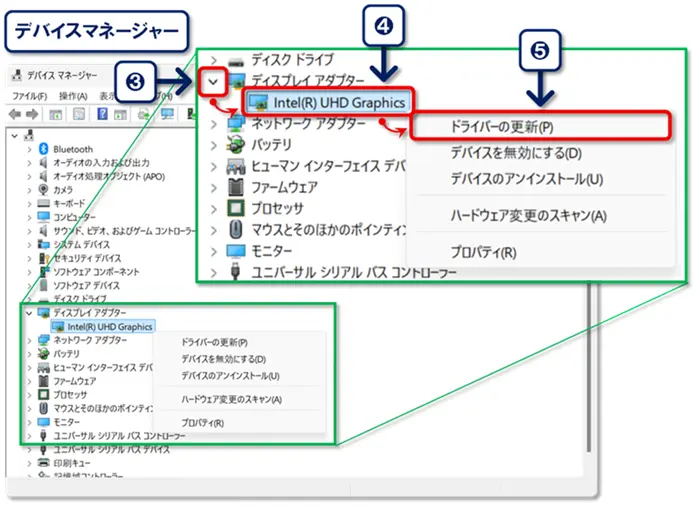Click the blue question-mark Help toolbar icon
Screen dimensions: 700x506
[102, 114]
